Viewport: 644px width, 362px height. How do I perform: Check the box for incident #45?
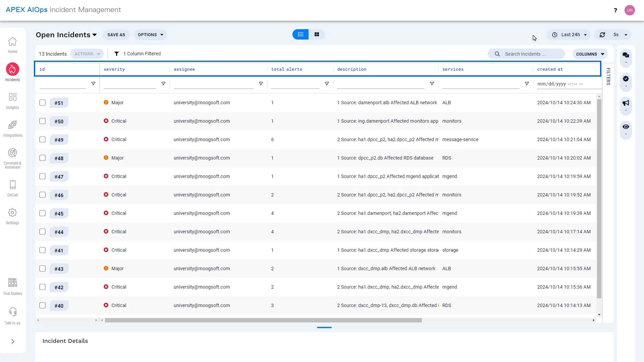coord(42,213)
